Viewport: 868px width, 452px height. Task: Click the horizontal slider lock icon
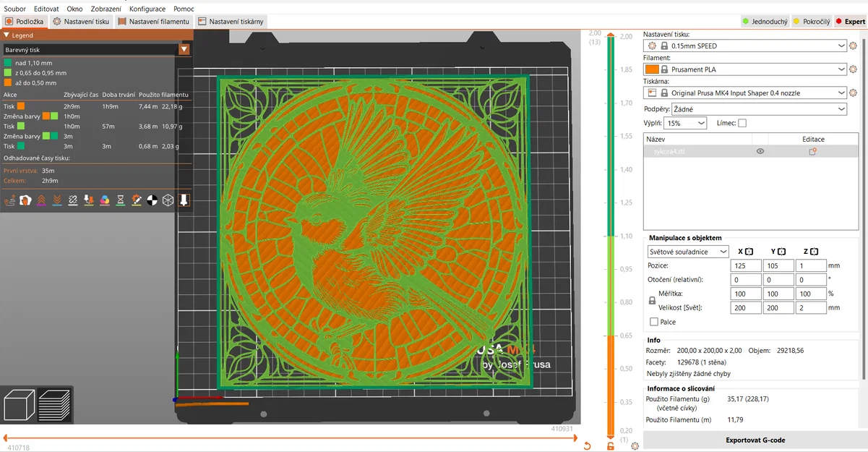(611, 446)
